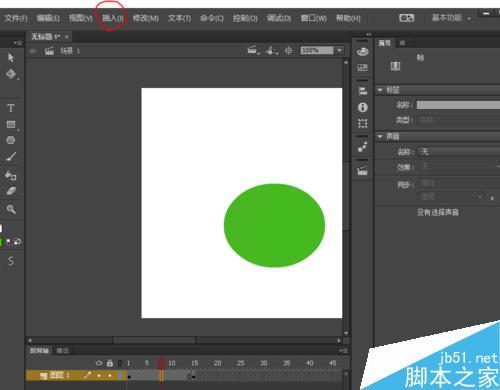The image size is (500, 390).
Task: Open the Edit Scene clapperboard dropdown
Action: [253, 50]
